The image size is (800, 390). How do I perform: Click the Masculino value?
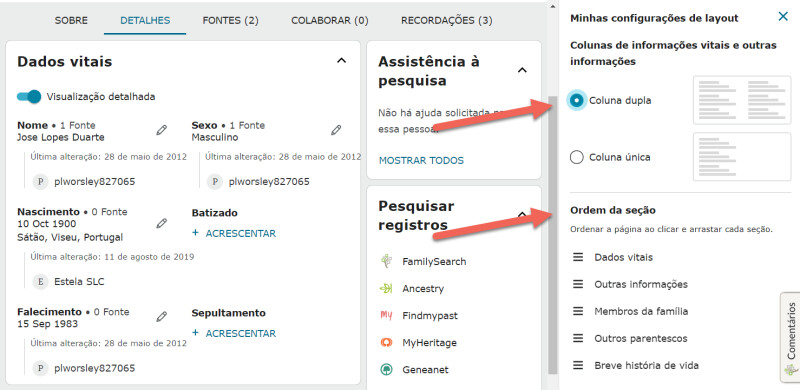point(215,137)
